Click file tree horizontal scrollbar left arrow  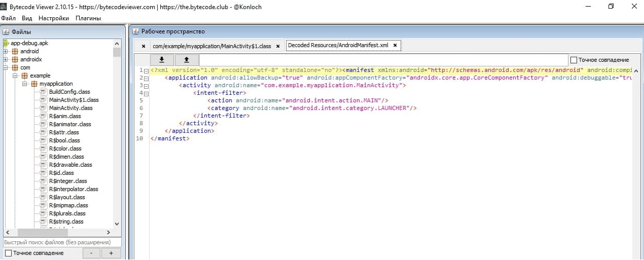tap(7, 232)
